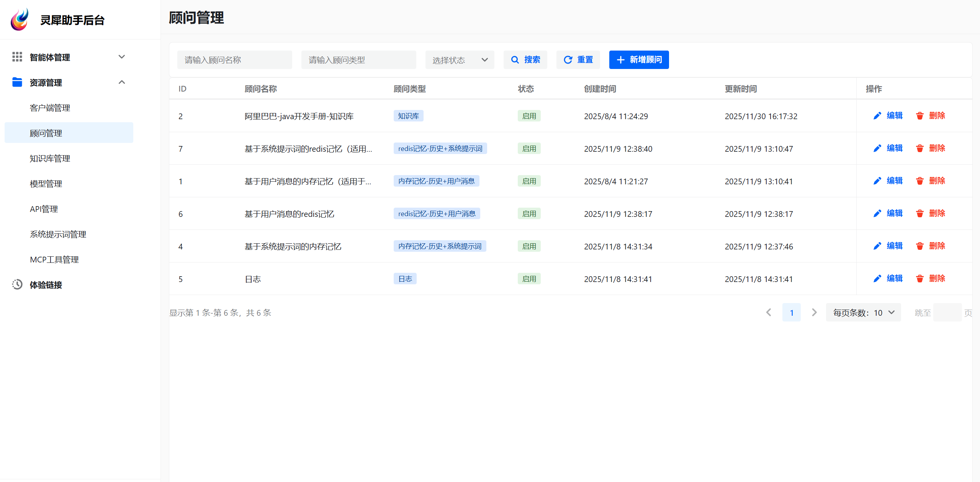Expand the 智能体管理 menu chevron
This screenshot has width=980, height=482.
coord(122,57)
